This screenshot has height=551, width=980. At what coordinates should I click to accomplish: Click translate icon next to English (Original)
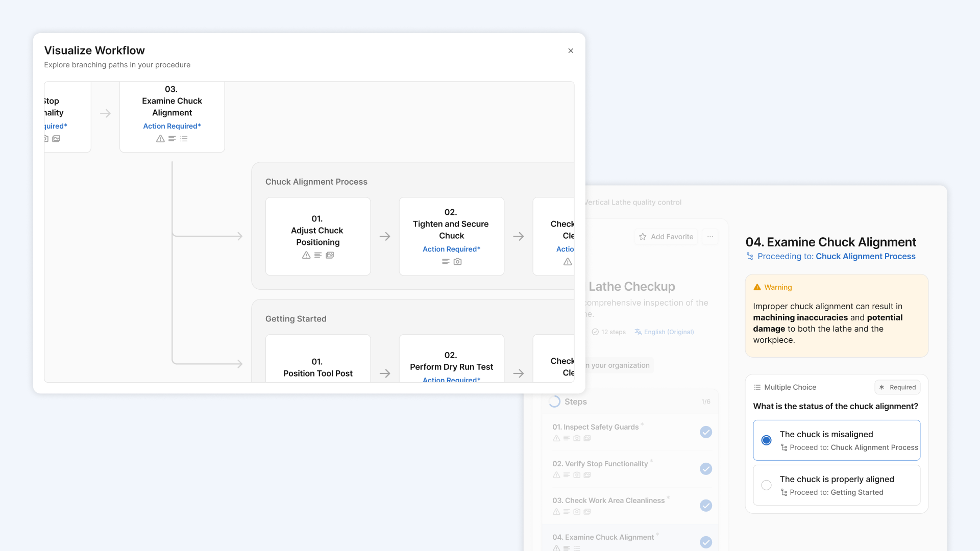[x=638, y=332]
